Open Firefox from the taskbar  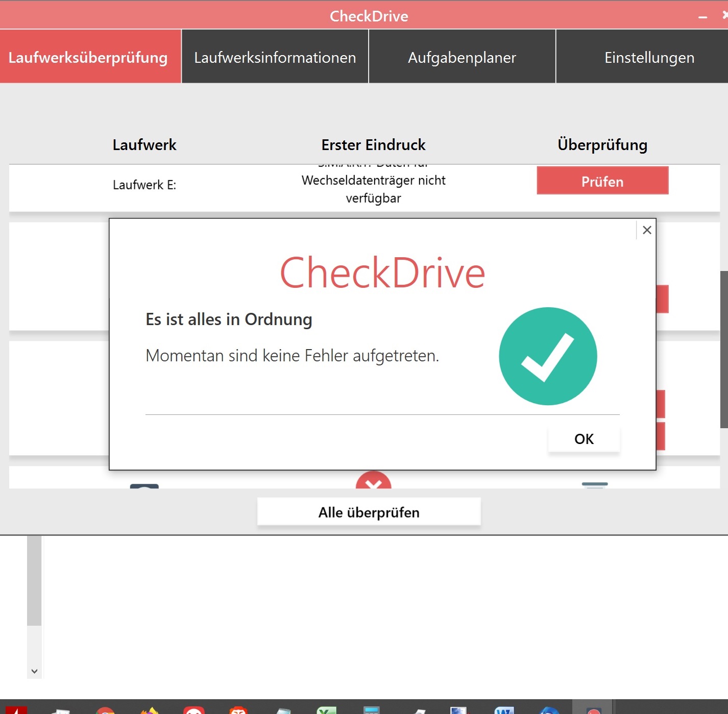(150, 710)
